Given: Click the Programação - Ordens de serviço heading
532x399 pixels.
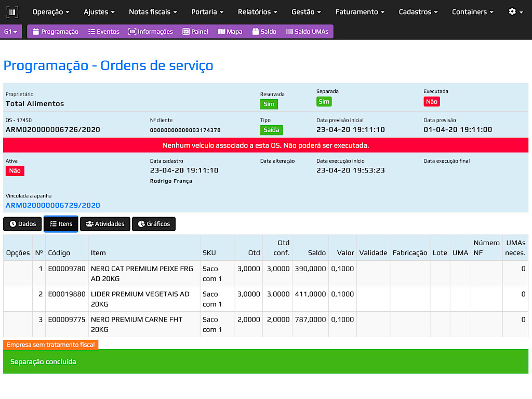Looking at the screenshot, I should [108, 65].
